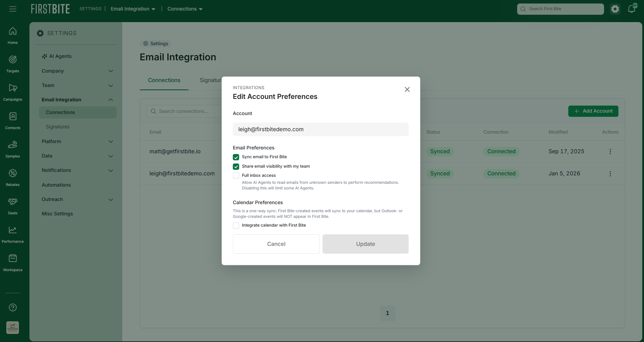
Task: Click the Modified column header
Action: tap(558, 132)
